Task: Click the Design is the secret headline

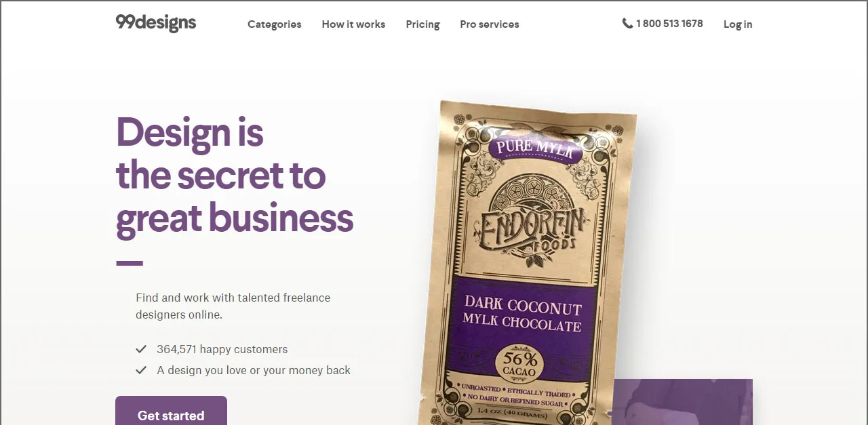Action: pos(235,176)
